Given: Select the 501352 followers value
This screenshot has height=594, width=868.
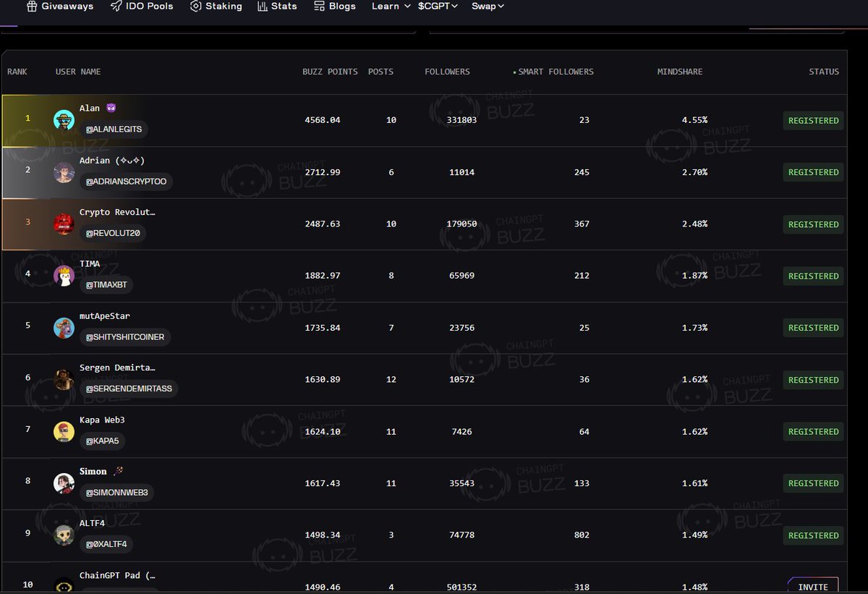Looking at the screenshot, I should point(461,587).
